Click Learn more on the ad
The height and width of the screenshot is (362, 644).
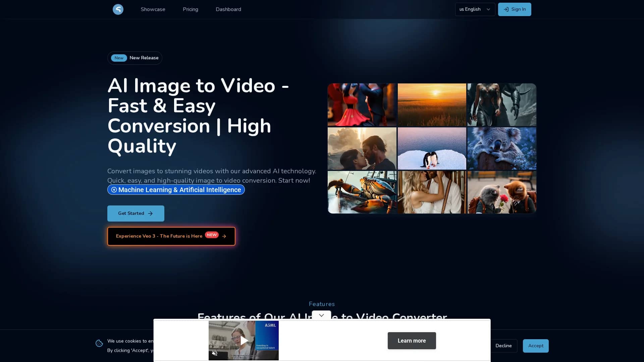coord(412,341)
